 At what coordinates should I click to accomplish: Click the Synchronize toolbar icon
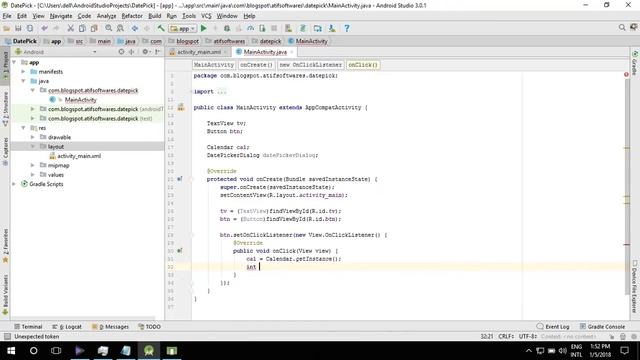tap(30, 28)
